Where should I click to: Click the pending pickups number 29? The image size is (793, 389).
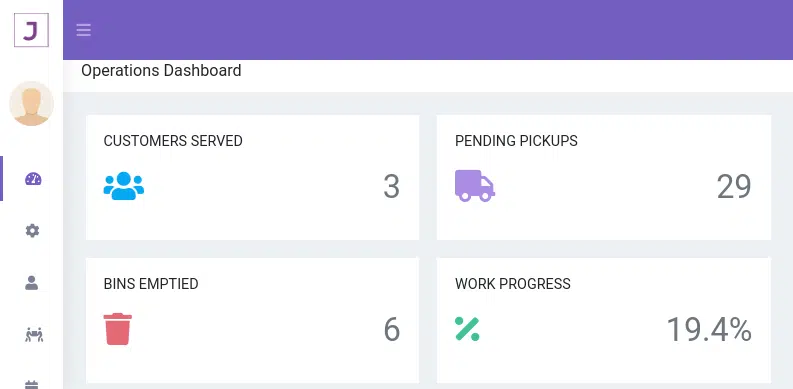[x=734, y=186]
